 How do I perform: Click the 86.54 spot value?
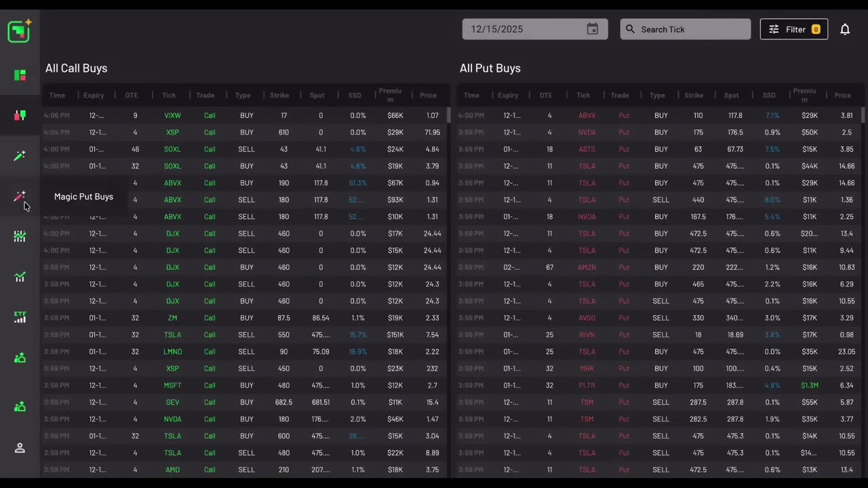[x=321, y=318]
